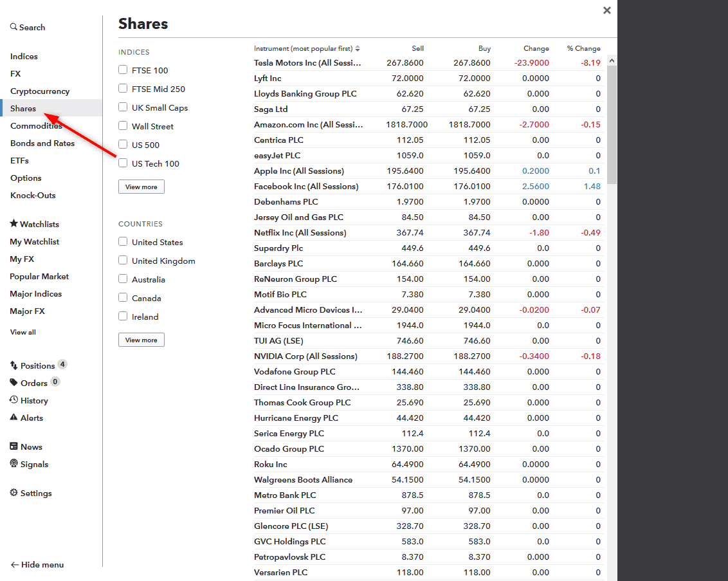Open the Cryptocurrency menu item
The image size is (728, 581).
click(x=40, y=91)
